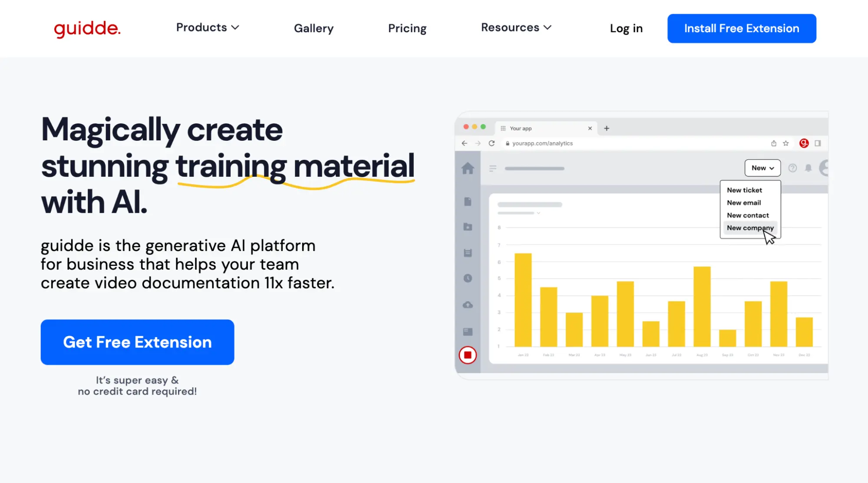Expand the Resources dropdown menu
The height and width of the screenshot is (483, 868).
(516, 27)
